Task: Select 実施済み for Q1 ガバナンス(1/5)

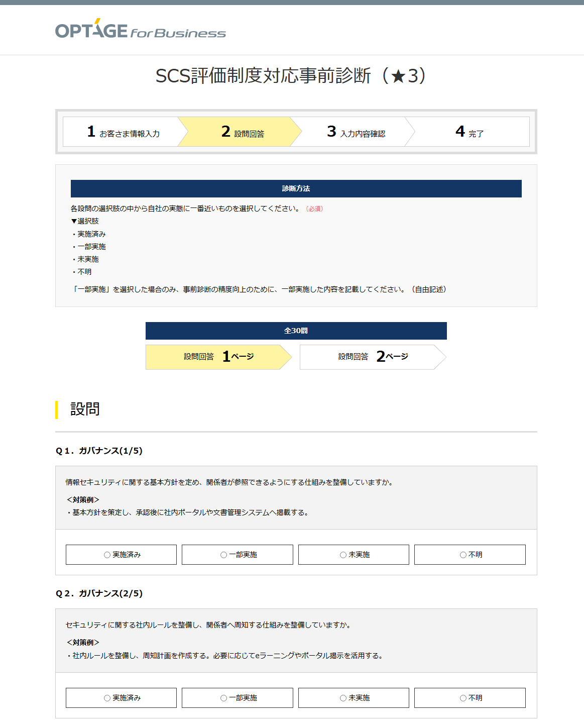Action: click(x=121, y=555)
